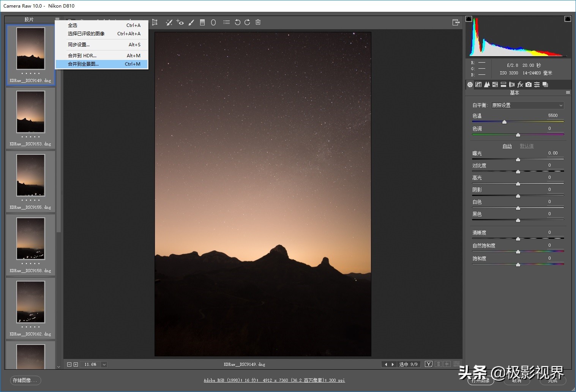Click the 色温 temperature slider handle
The height and width of the screenshot is (392, 576).
[504, 122]
